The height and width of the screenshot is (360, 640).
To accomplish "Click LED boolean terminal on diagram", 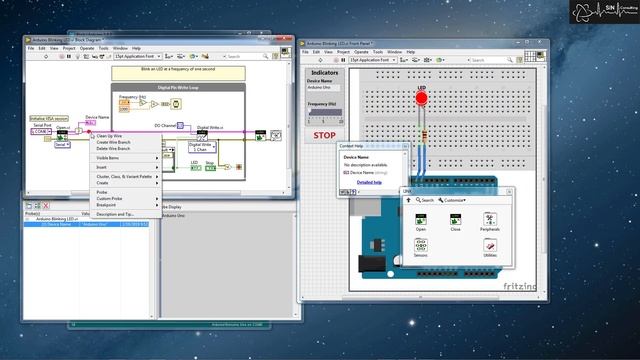I will tap(196, 168).
